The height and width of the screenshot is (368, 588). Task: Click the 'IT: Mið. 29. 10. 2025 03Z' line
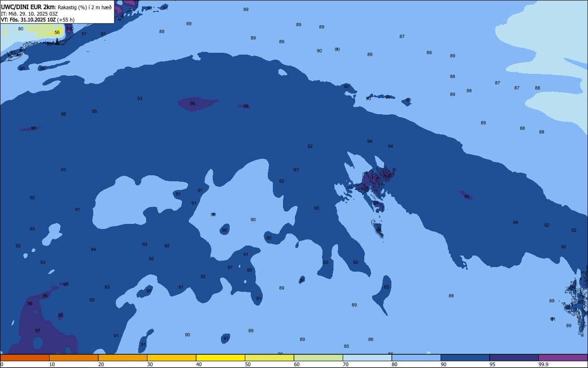(29, 13)
